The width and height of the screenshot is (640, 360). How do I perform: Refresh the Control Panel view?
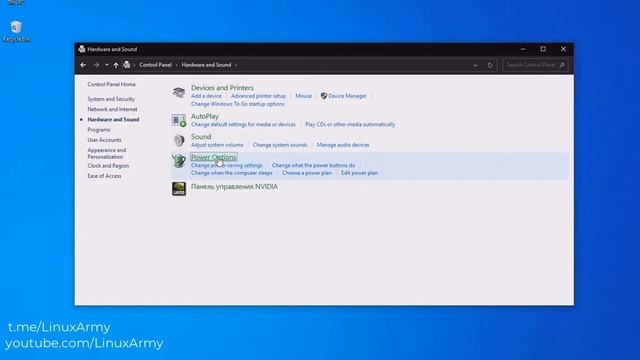tap(490, 65)
